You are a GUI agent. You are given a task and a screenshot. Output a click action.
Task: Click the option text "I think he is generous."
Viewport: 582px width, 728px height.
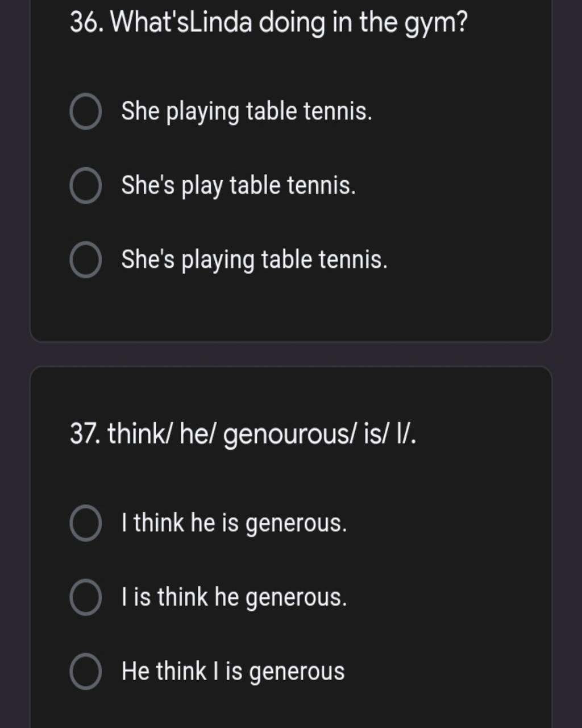(234, 523)
